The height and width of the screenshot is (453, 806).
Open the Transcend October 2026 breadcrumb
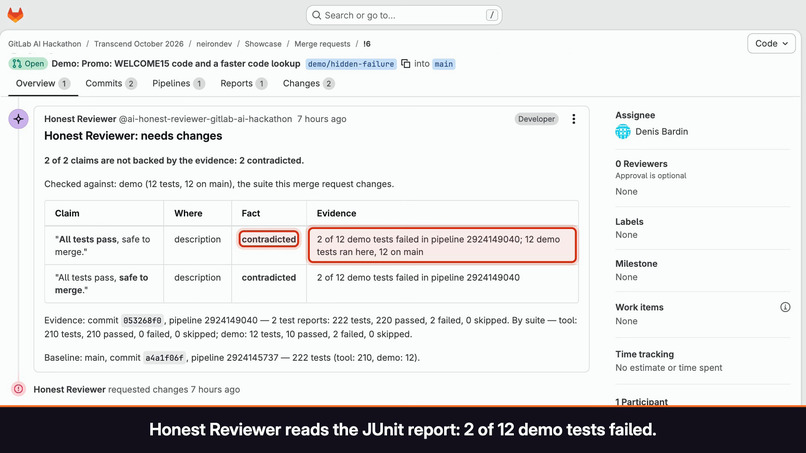(139, 44)
